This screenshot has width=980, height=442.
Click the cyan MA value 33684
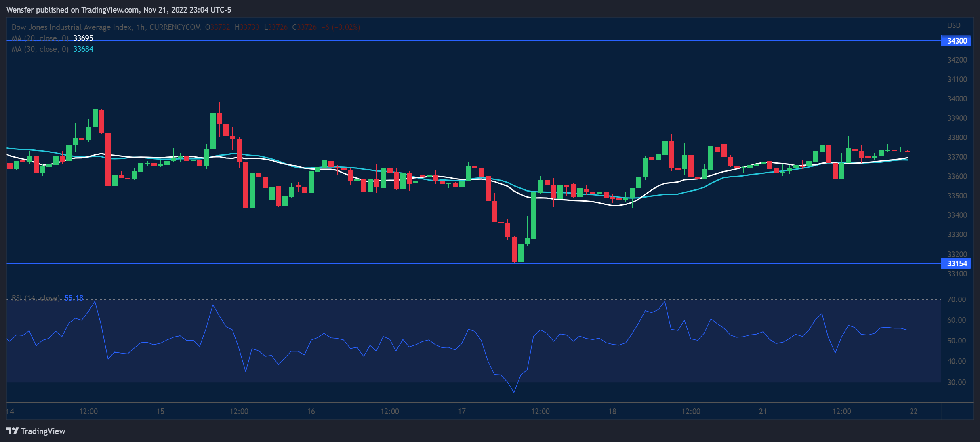83,49
